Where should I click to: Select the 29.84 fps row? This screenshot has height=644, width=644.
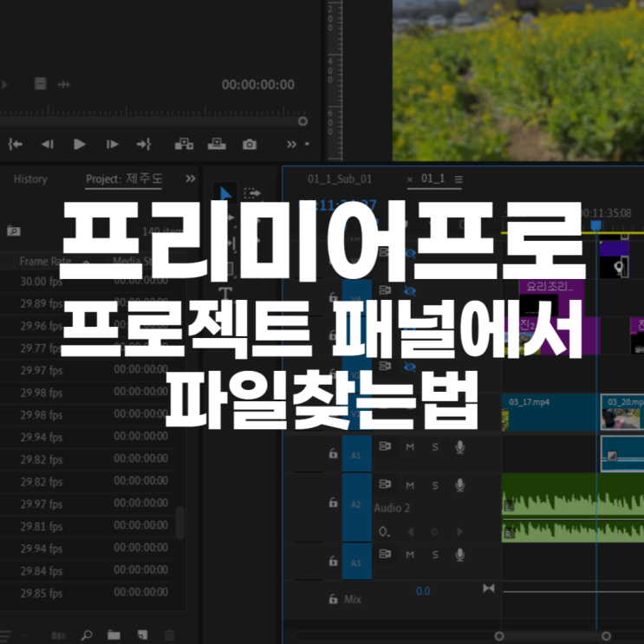tap(88, 571)
